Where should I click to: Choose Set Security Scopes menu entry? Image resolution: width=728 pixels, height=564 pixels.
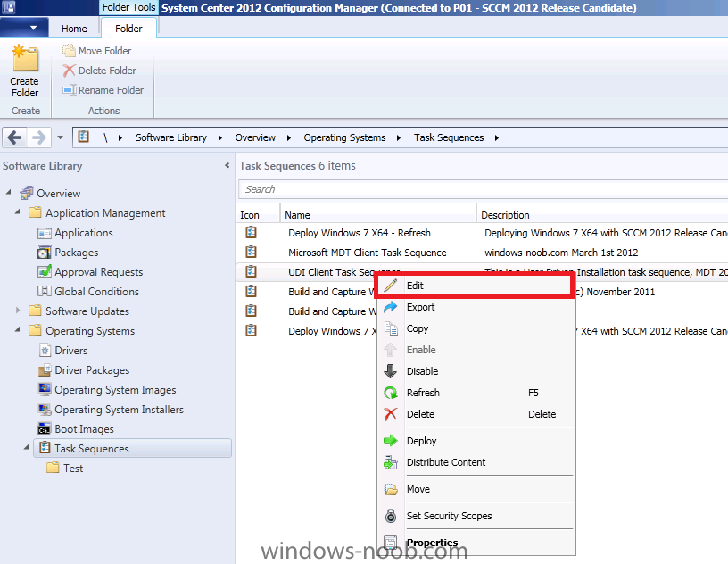tap(476, 516)
